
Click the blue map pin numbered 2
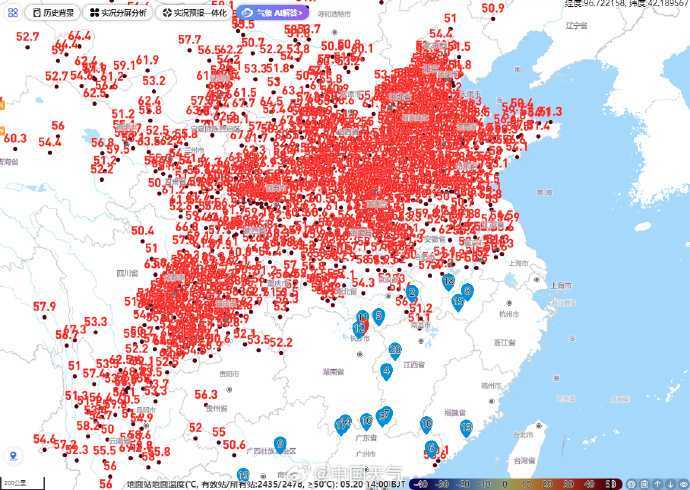(x=411, y=293)
